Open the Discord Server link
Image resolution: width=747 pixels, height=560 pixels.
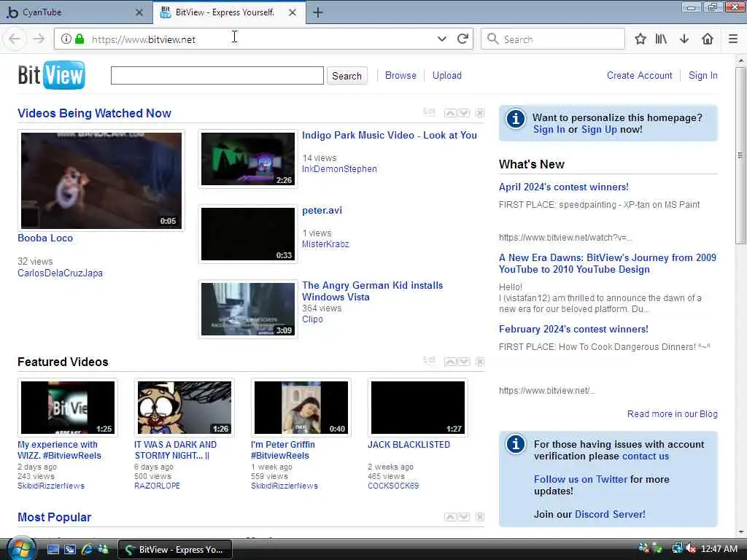tap(610, 514)
